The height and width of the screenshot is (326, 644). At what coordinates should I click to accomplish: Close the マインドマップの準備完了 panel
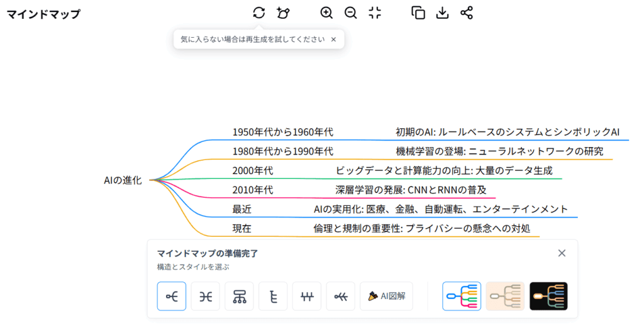click(562, 253)
